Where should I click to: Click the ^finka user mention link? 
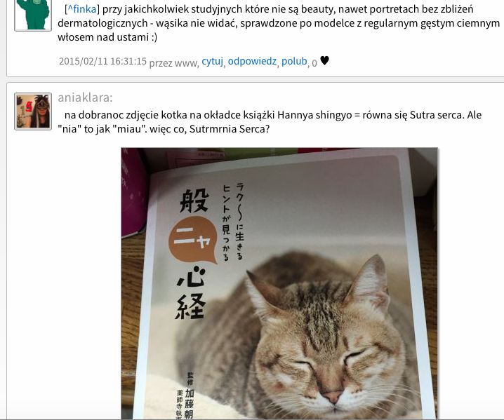click(x=82, y=9)
